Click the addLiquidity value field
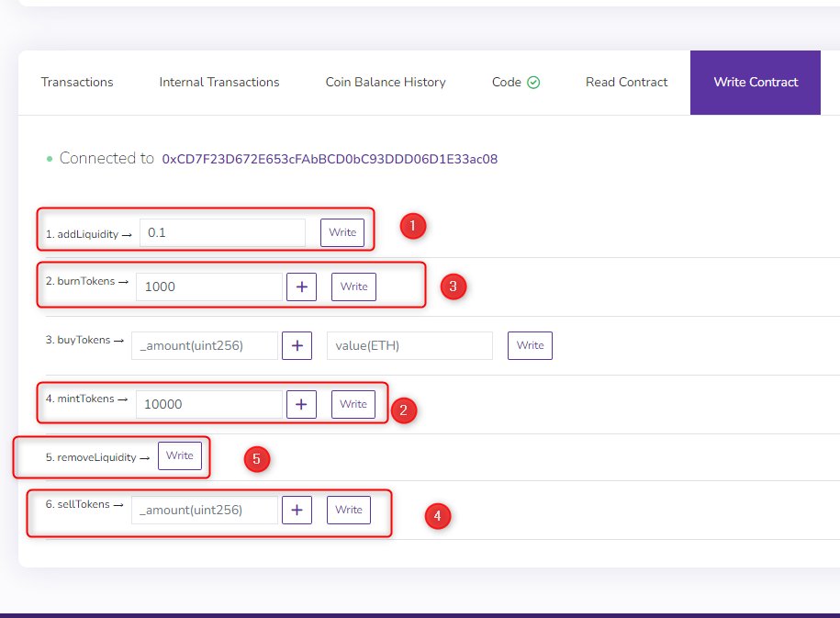The width and height of the screenshot is (840, 618). click(222, 232)
